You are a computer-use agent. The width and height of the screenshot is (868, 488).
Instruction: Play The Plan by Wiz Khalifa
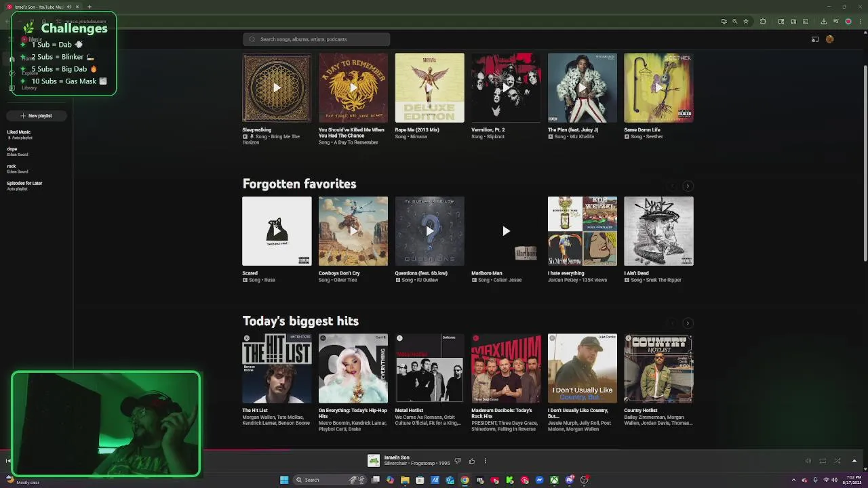tap(583, 87)
